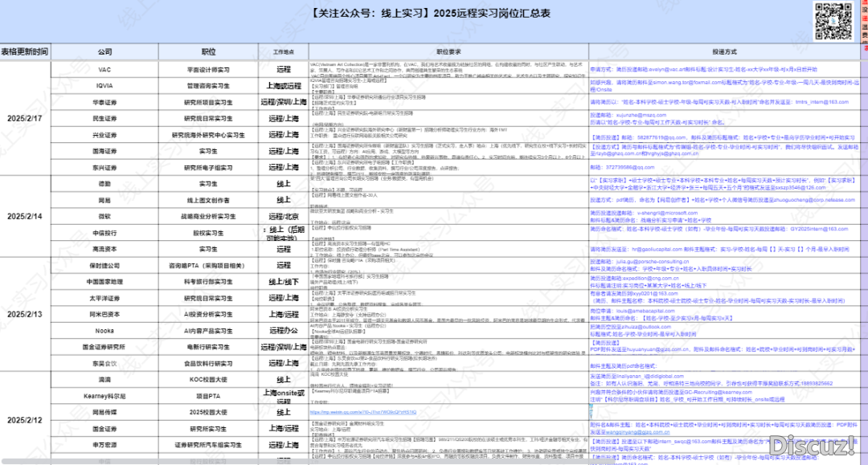Select the position cell AI投资分析实习生
This screenshot has width=868, height=465.
coord(208,314)
